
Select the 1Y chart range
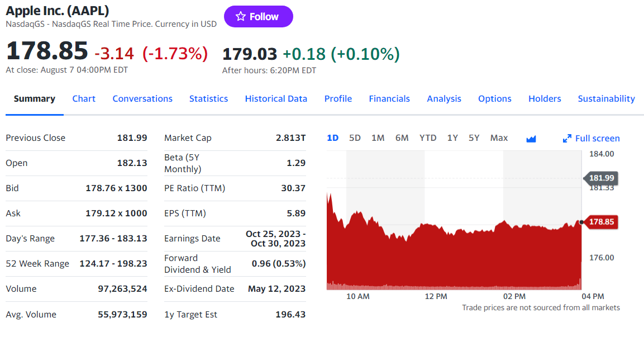click(452, 137)
